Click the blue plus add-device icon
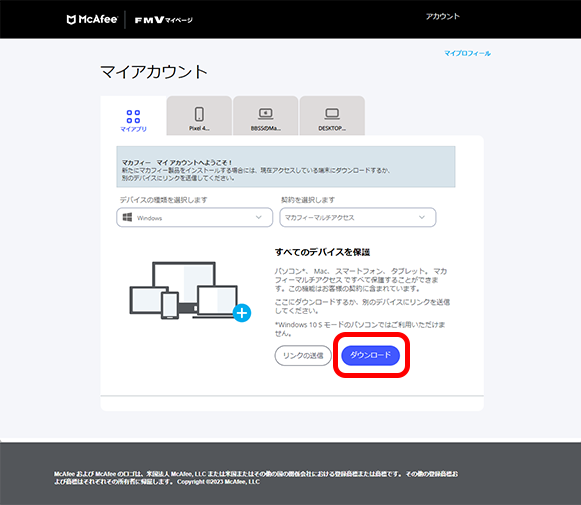Viewport: 581px width, 505px height. [242, 313]
